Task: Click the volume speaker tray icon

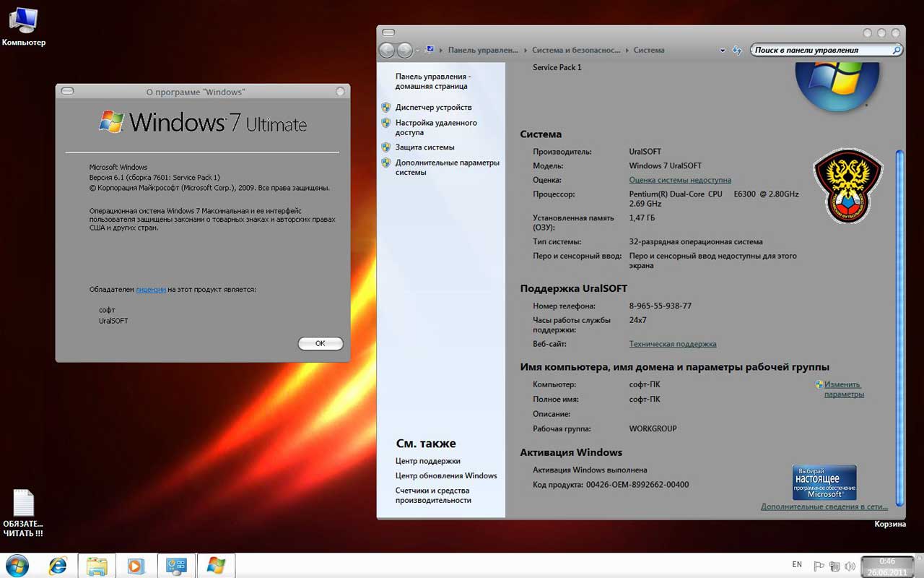Action: (850, 566)
